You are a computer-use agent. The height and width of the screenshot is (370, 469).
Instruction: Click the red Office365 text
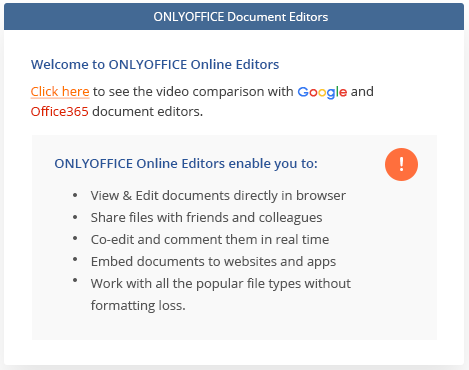[59, 111]
